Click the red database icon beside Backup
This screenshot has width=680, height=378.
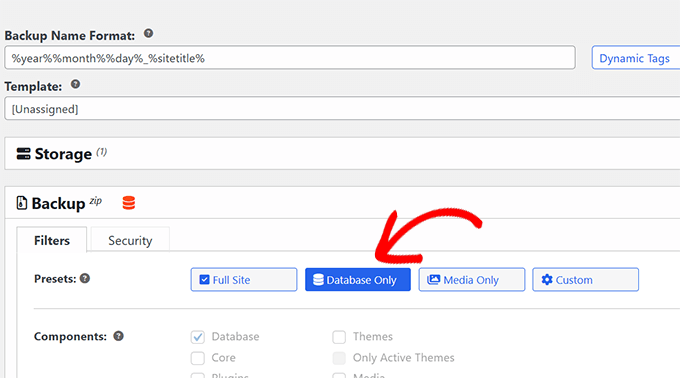click(x=129, y=203)
